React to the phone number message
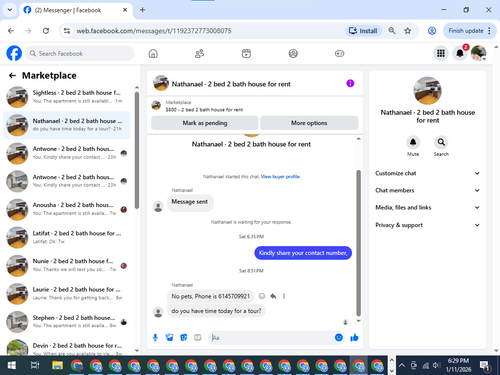Image resolution: width=500 pixels, height=375 pixels. [x=262, y=296]
